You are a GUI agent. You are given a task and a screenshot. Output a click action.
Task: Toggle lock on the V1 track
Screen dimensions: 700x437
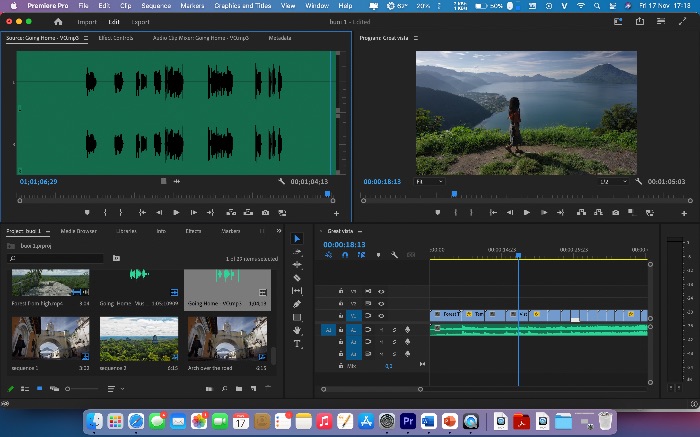(341, 316)
